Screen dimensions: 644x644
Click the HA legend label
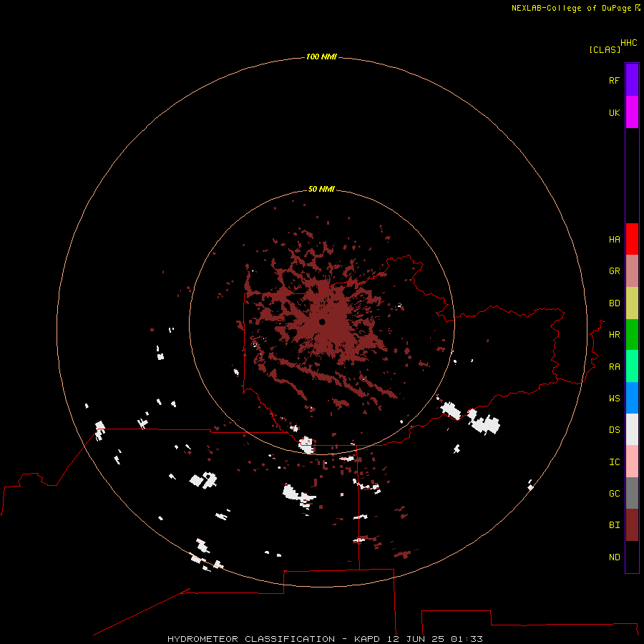pos(614,240)
